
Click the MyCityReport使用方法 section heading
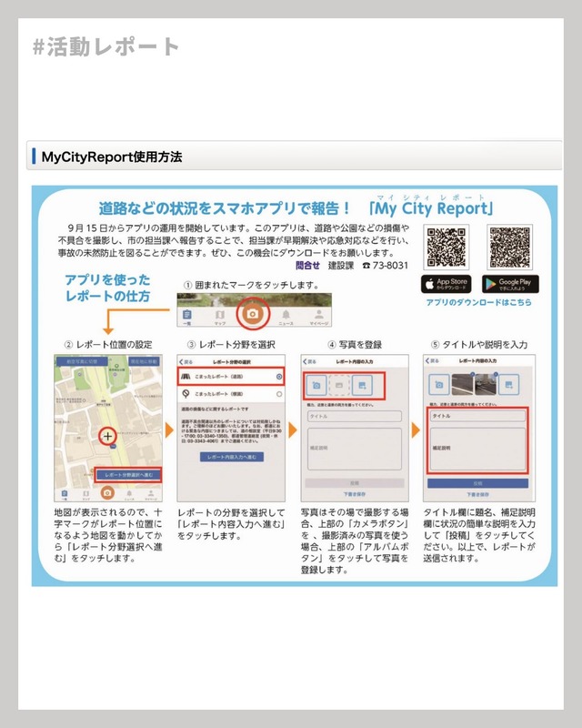point(112,157)
